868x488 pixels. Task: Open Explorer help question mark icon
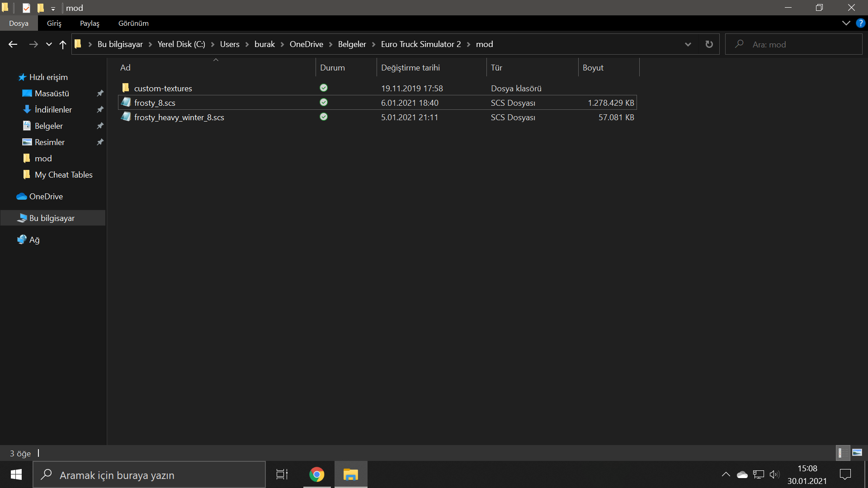point(860,23)
